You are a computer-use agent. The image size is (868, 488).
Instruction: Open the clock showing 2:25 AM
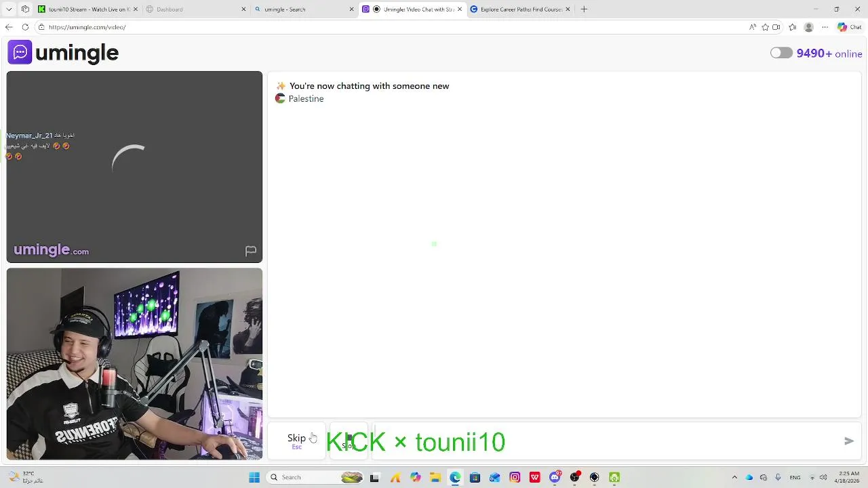[x=848, y=477]
